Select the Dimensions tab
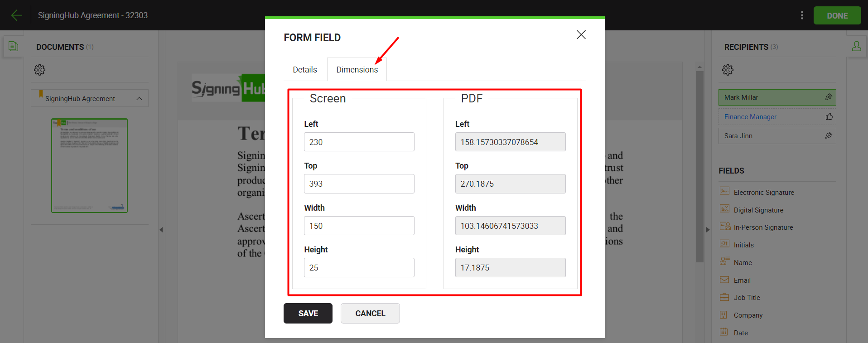This screenshot has width=868, height=343. pos(357,70)
